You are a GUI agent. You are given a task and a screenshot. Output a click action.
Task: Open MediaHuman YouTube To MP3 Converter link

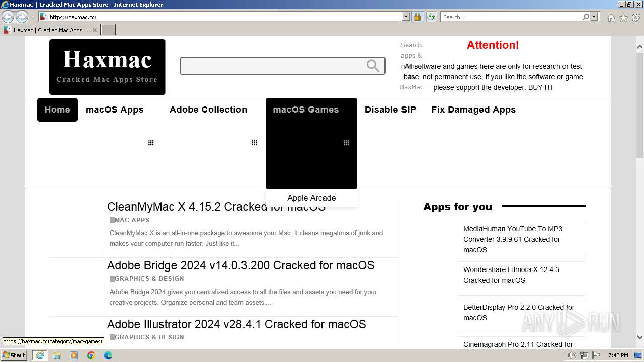513,239
